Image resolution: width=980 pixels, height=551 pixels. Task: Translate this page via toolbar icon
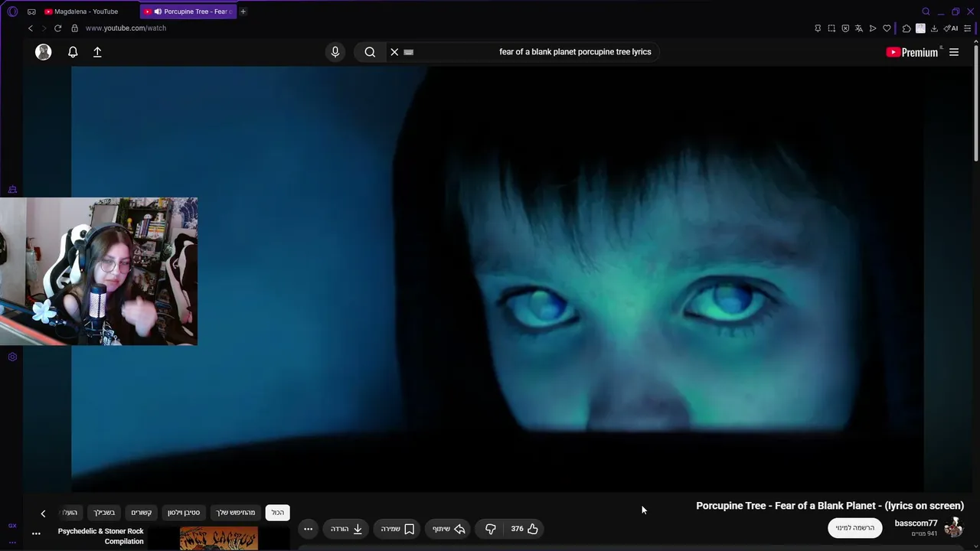[x=859, y=28]
